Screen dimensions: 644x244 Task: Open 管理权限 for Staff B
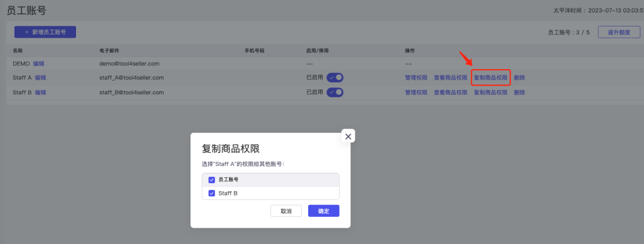[x=416, y=92]
